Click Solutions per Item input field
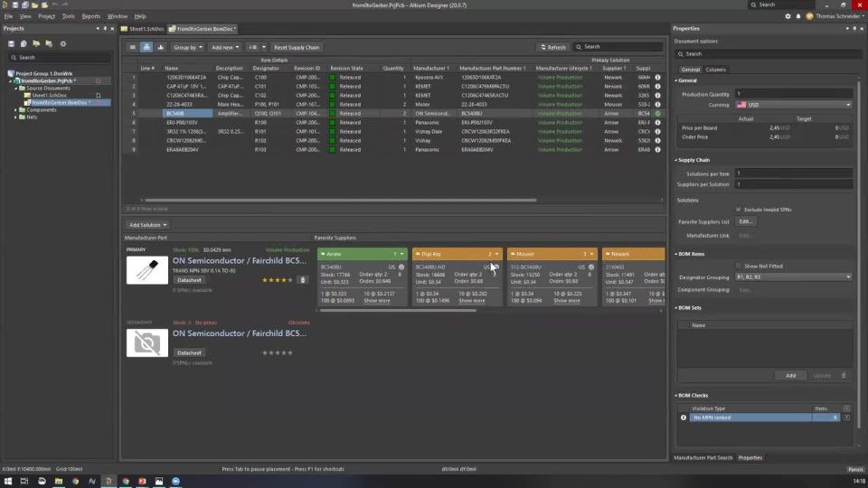This screenshot has height=488, width=868. (x=793, y=174)
